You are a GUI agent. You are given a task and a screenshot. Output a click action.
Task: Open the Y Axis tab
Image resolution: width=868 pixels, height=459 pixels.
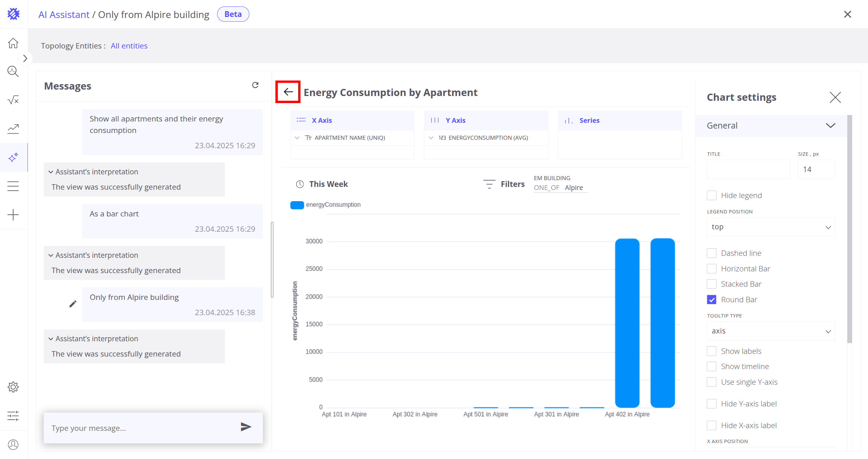point(455,120)
